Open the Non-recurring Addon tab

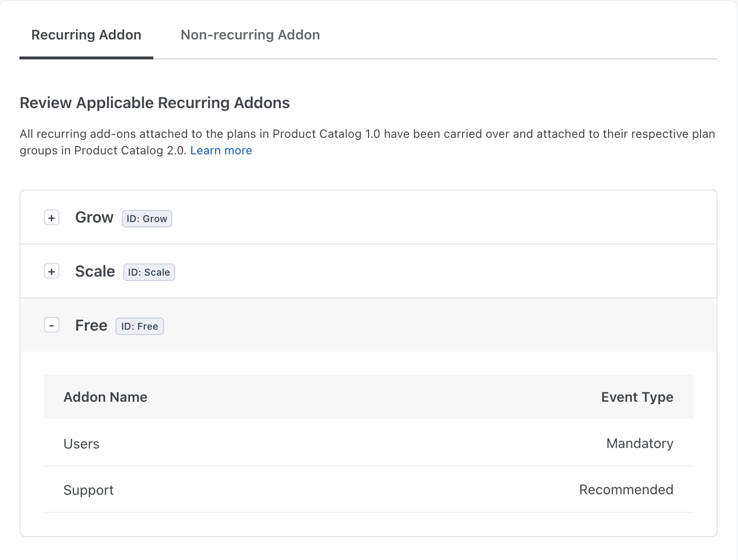(x=250, y=35)
